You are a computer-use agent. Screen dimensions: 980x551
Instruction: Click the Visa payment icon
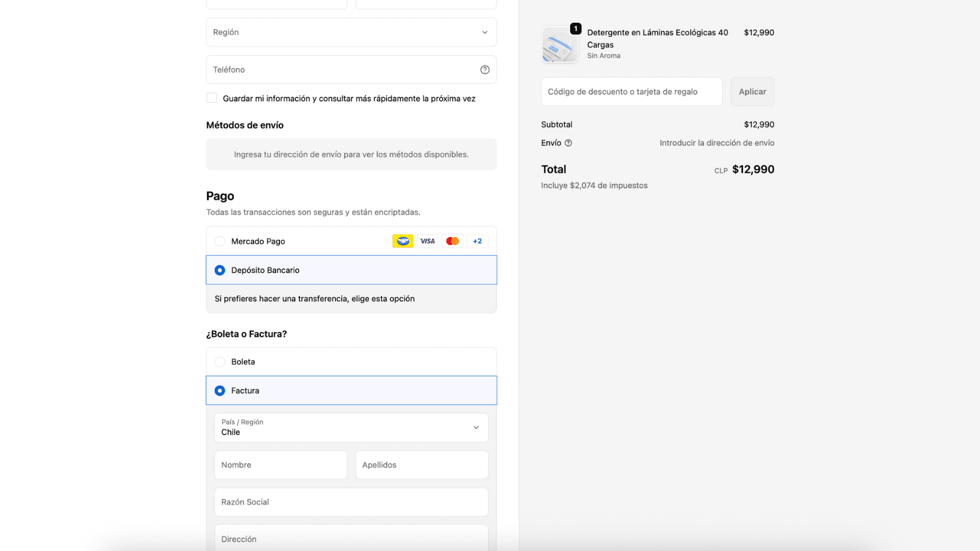coord(427,241)
